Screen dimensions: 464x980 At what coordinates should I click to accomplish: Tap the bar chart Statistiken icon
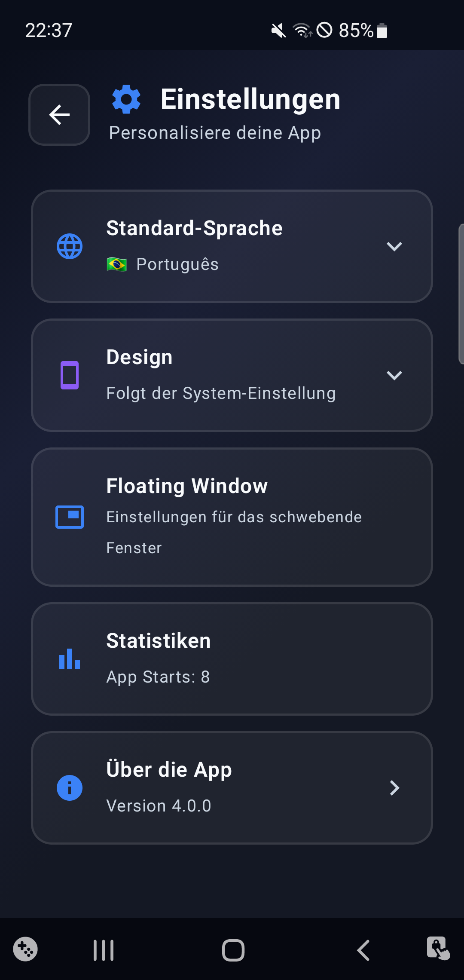pyautogui.click(x=70, y=659)
